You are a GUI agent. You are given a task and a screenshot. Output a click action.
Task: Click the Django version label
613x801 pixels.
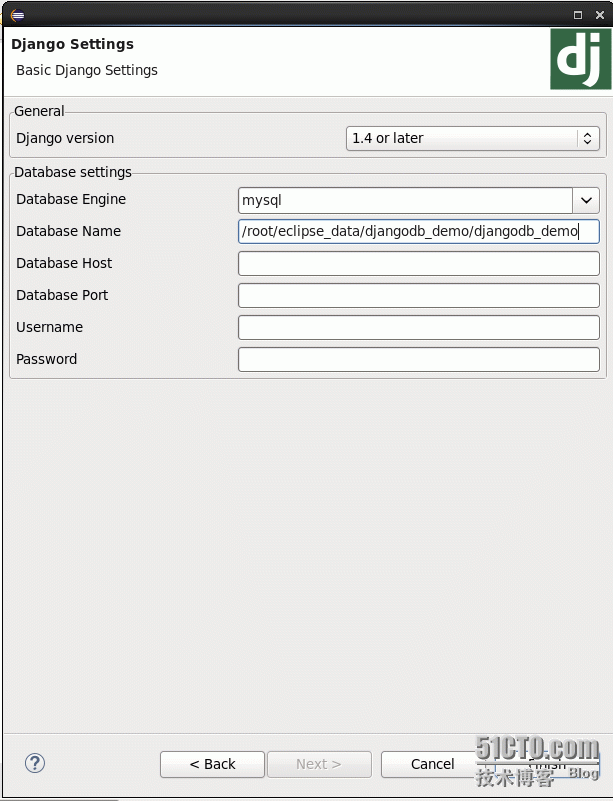(x=65, y=138)
